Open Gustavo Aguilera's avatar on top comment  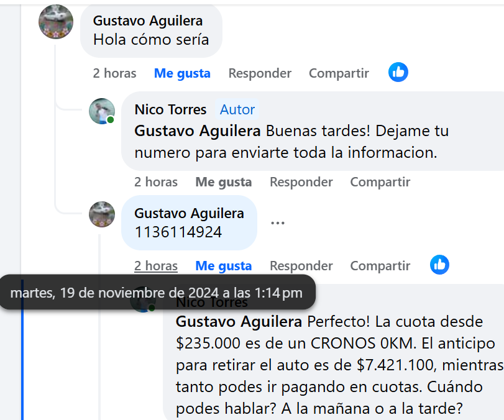point(56,22)
